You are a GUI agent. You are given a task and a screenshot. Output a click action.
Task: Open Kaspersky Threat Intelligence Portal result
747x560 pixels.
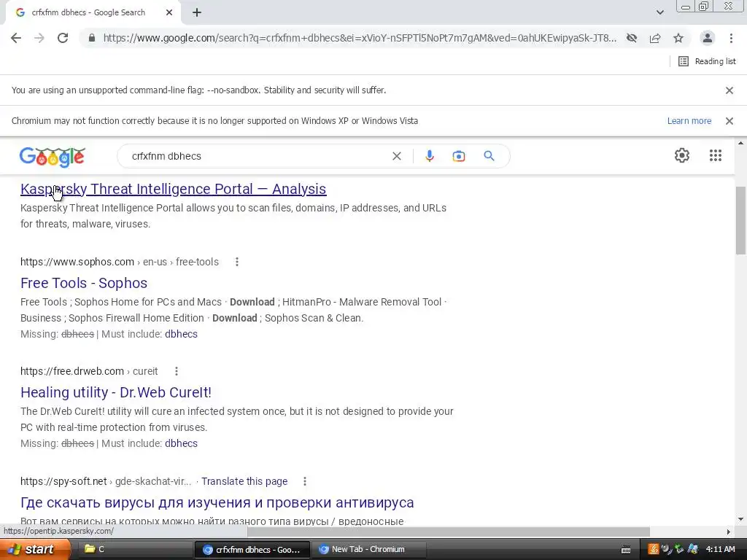pyautogui.click(x=174, y=189)
